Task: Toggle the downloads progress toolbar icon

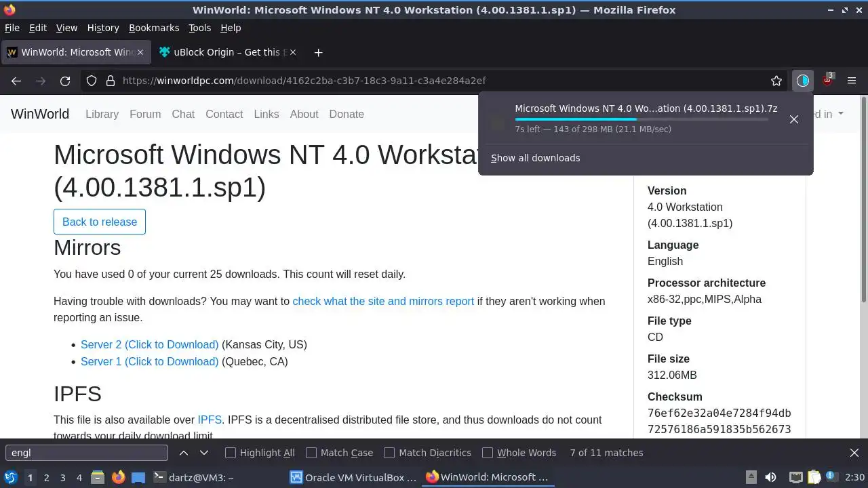Action: pos(803,81)
